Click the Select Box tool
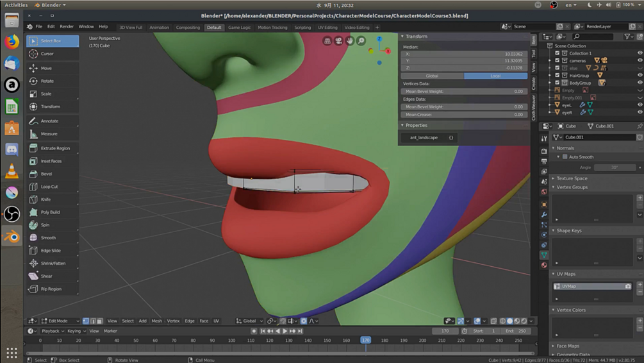The width and height of the screenshot is (644, 363). [53, 40]
